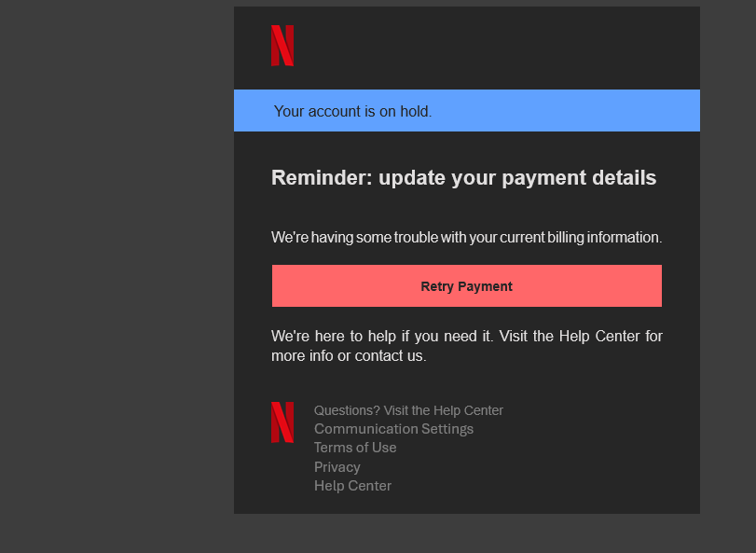Click the Netflix logo at the email header

(282, 46)
